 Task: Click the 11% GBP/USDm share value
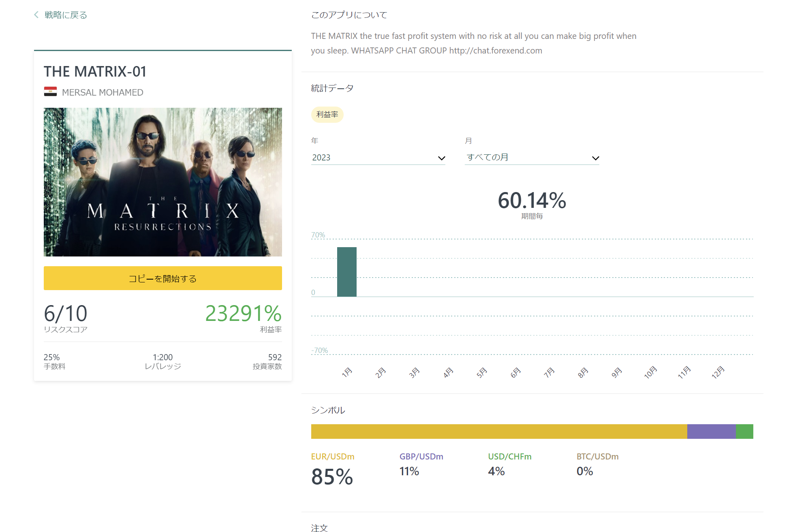pyautogui.click(x=409, y=471)
